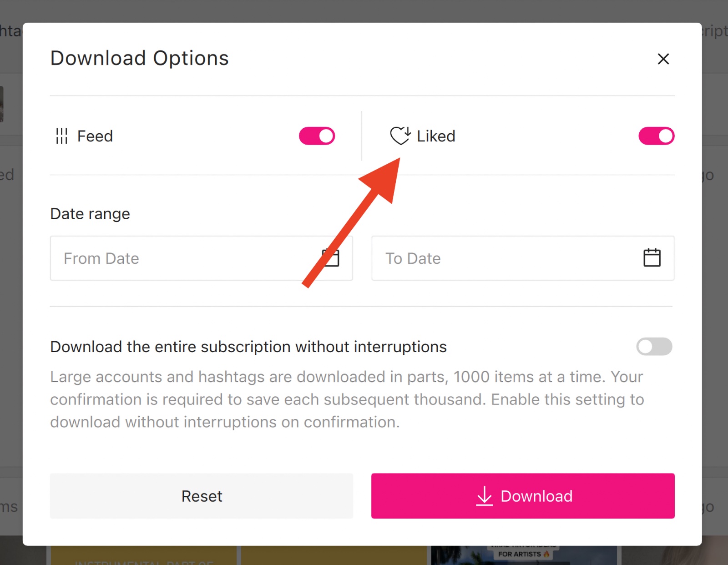This screenshot has height=565, width=728.
Task: Click into the From Date field
Action: coord(182,258)
